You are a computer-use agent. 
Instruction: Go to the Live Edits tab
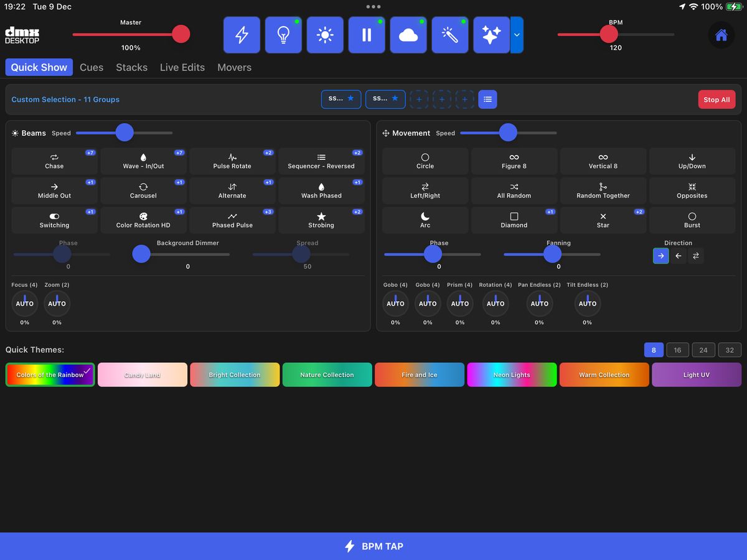[x=182, y=67]
